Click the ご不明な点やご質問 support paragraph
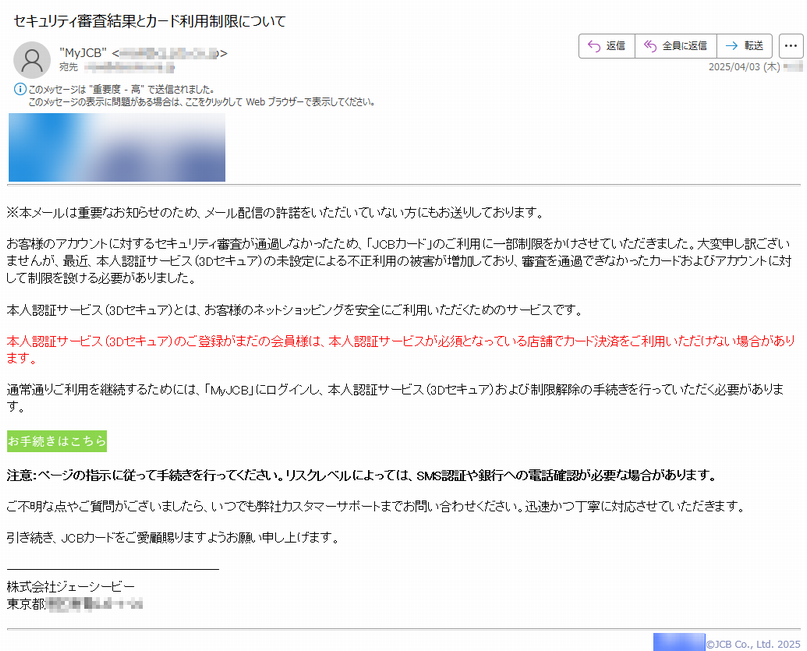 point(376,507)
